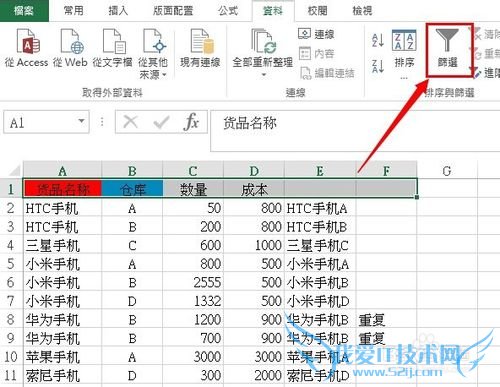Open the Connections (連線) option

tap(316, 34)
